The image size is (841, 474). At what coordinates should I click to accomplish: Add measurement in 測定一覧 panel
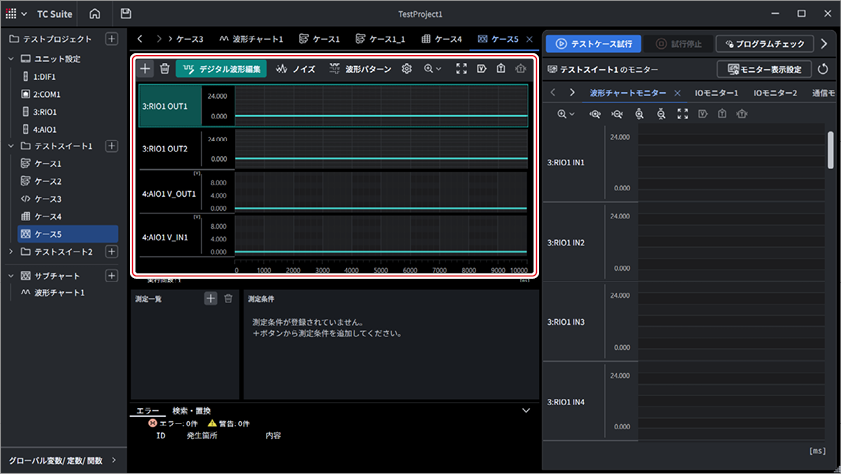pos(211,299)
